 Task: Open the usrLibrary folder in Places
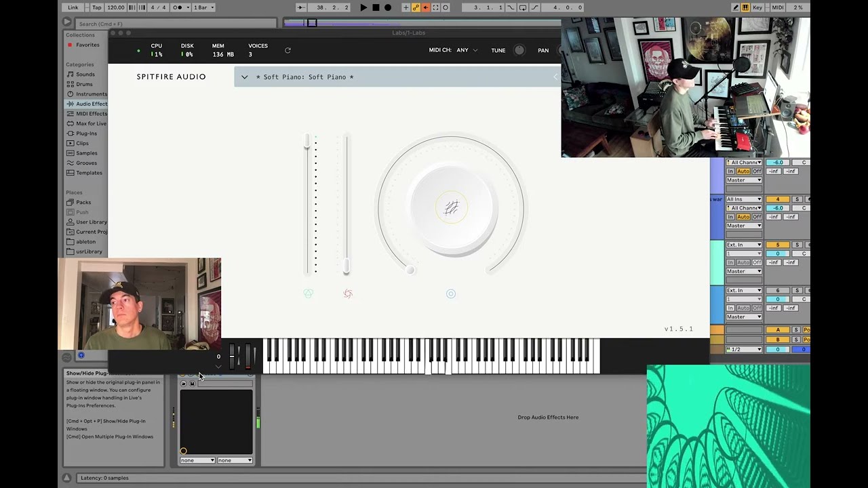click(89, 251)
